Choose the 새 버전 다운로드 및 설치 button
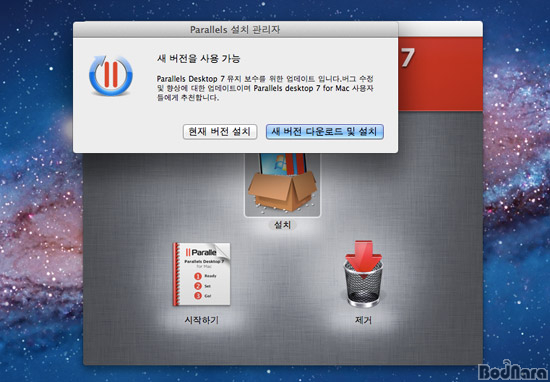The height and width of the screenshot is (382, 550). 324,132
